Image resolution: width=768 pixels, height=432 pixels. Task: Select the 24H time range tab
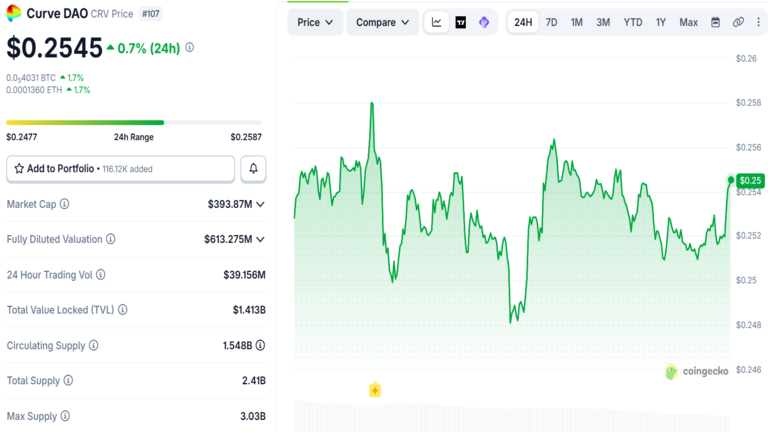pos(523,23)
